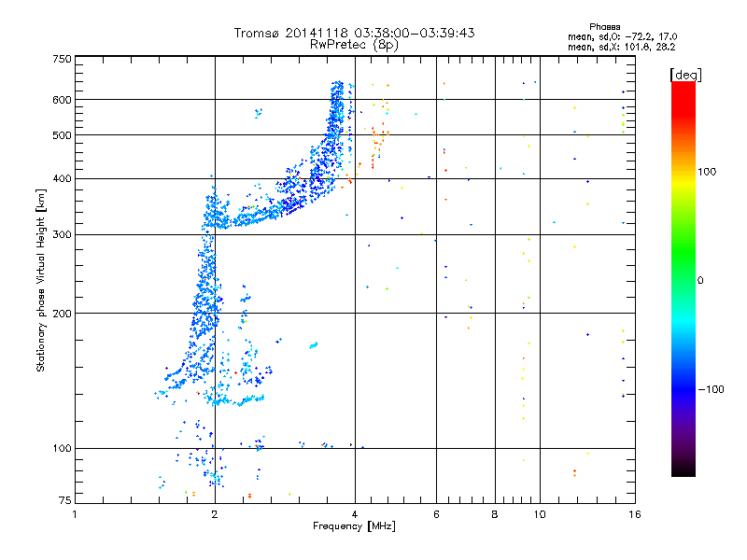Screen dimensions: 747x560
Task: Click the 'Phases' heading text
Action: point(604,27)
